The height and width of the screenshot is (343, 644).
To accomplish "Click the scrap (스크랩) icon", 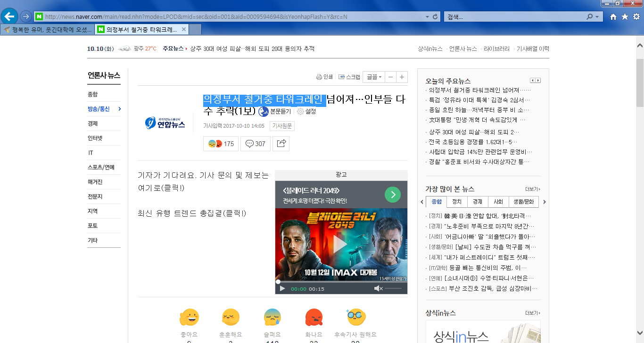I will pos(342,77).
